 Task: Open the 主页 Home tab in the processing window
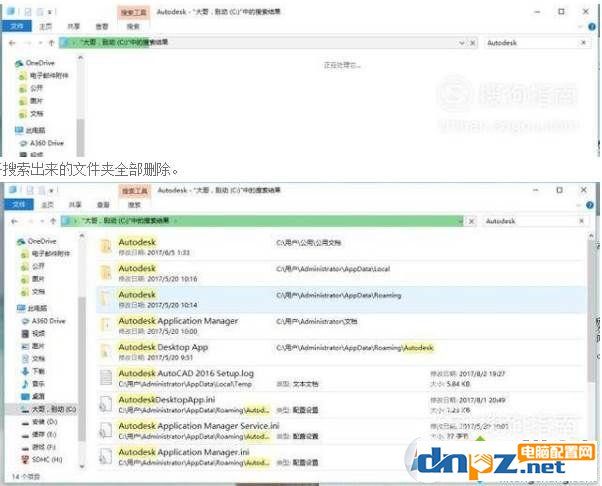pyautogui.click(x=46, y=26)
